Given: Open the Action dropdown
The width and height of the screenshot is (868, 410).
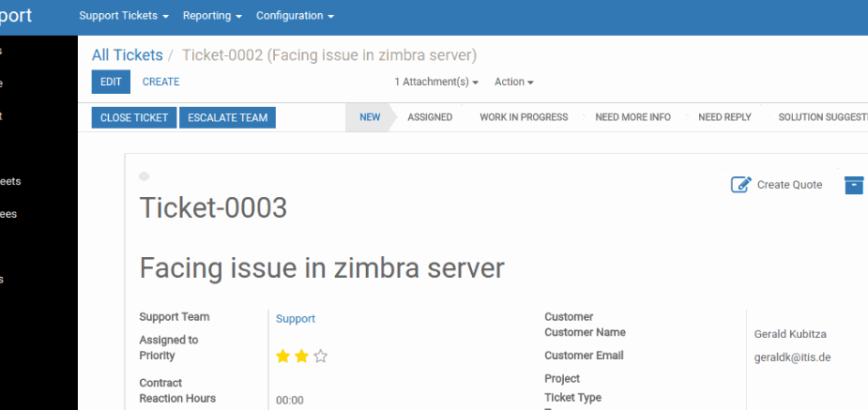Looking at the screenshot, I should (x=514, y=82).
